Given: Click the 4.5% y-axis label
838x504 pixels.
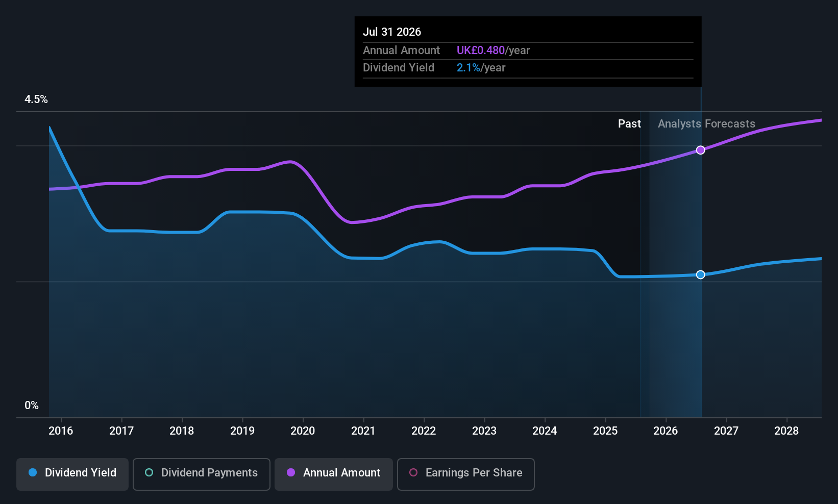Looking at the screenshot, I should [x=36, y=99].
